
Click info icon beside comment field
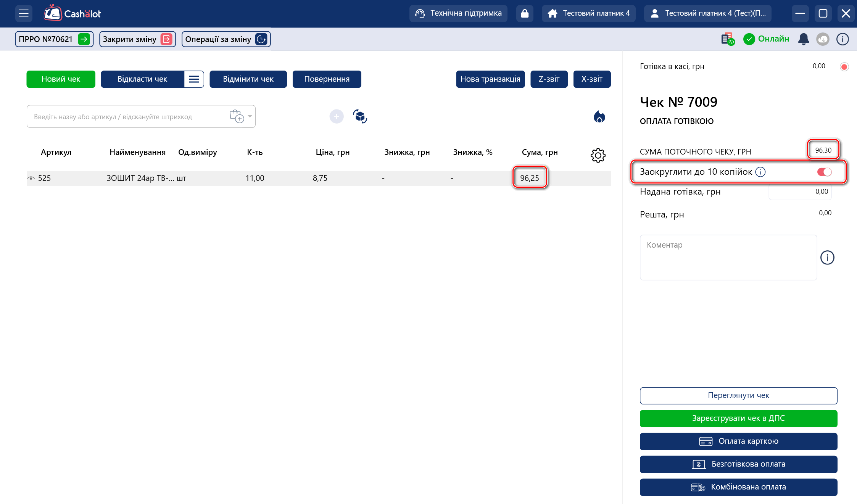coord(827,258)
